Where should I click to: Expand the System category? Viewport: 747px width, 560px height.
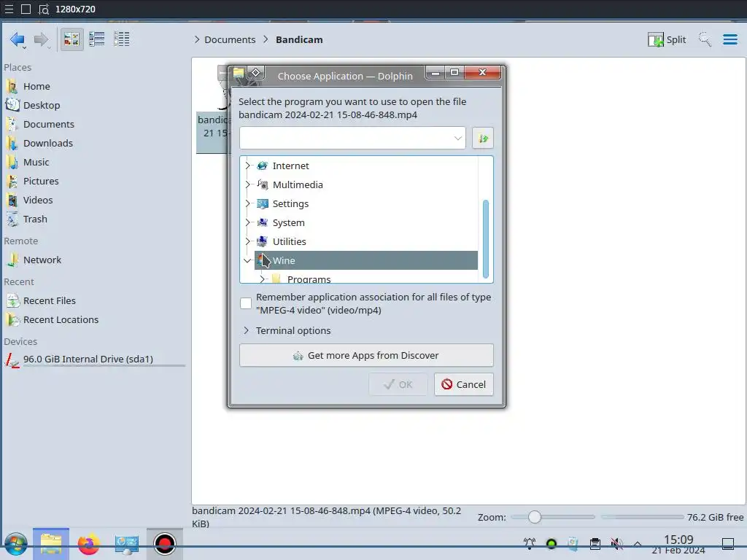pos(247,223)
